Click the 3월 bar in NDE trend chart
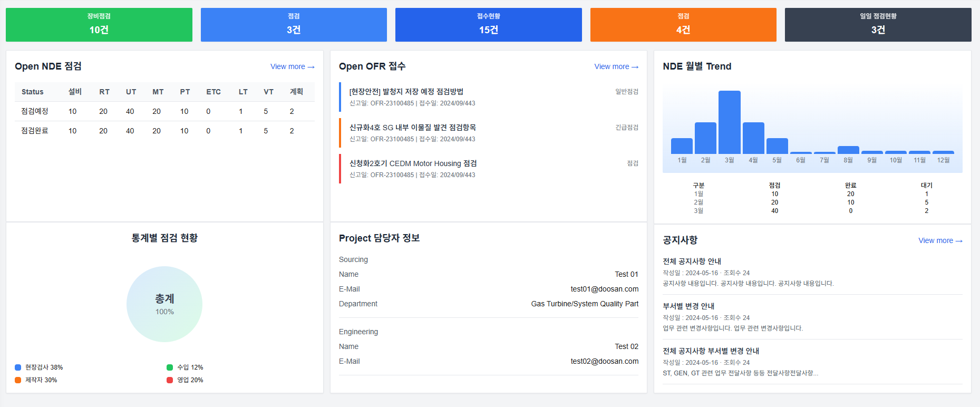980x407 pixels. click(x=729, y=122)
